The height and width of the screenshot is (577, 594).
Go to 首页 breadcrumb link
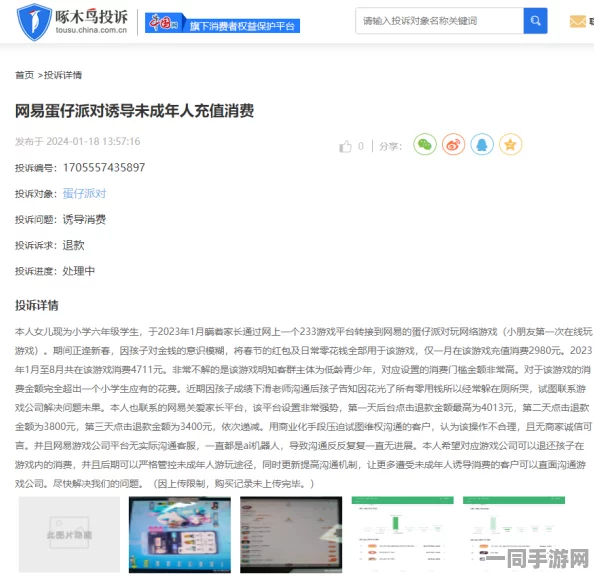click(x=25, y=75)
